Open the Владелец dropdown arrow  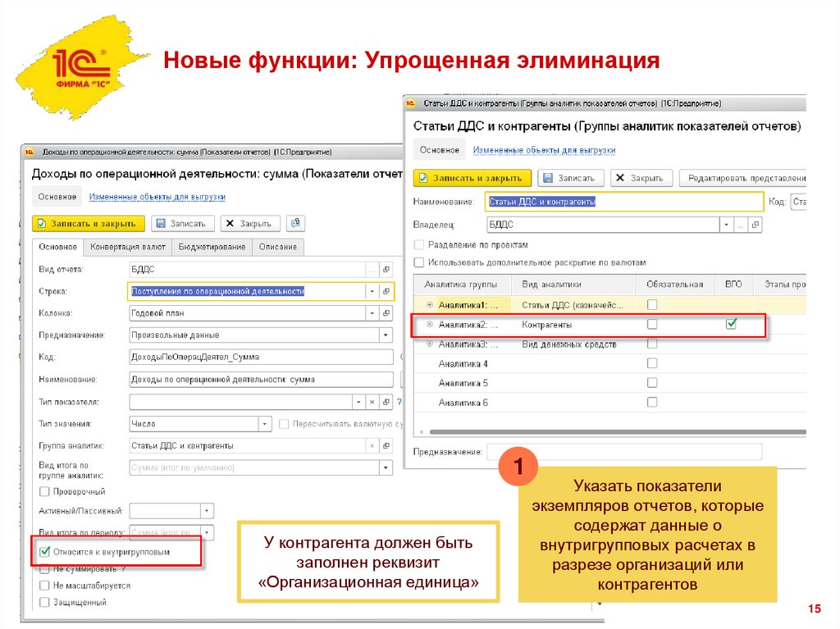727,225
